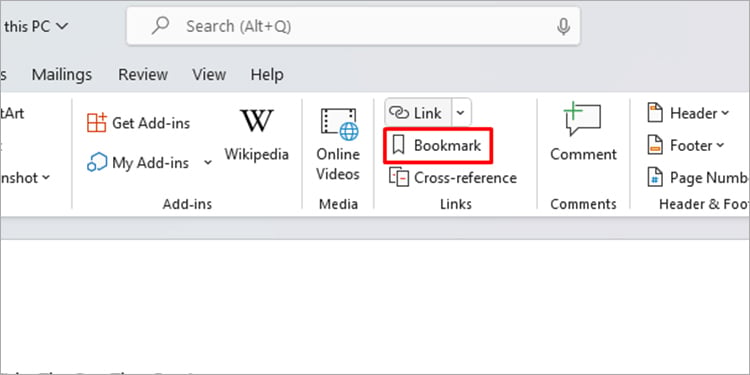
Task: Open the My Add-ins dropdown arrow
Action: 208,163
